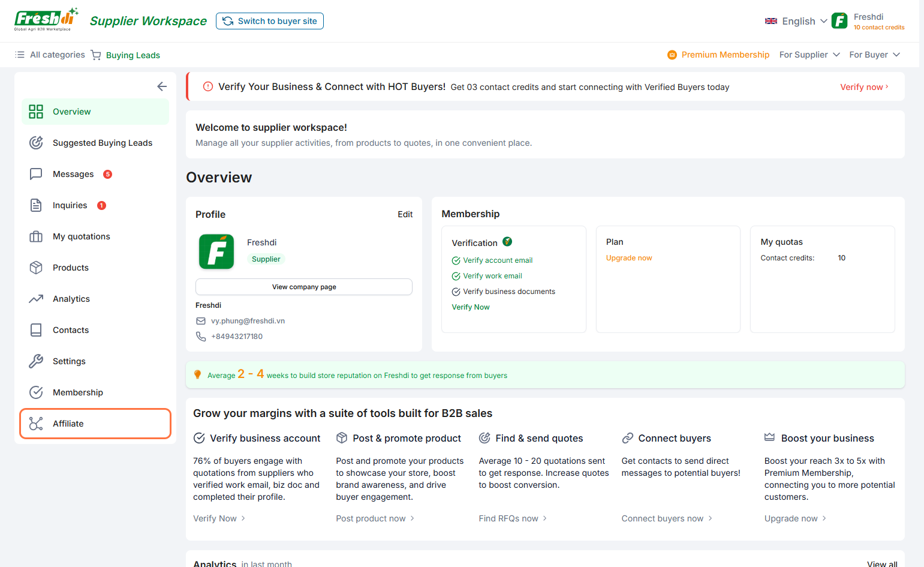This screenshot has width=924, height=567.
Task: Click the Affiliate network icon
Action: 36,424
